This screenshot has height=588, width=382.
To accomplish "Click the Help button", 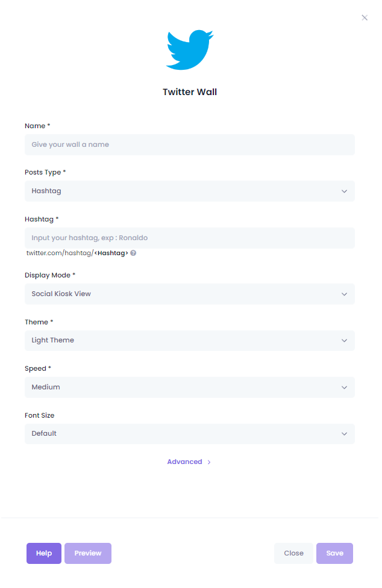I will [44, 554].
